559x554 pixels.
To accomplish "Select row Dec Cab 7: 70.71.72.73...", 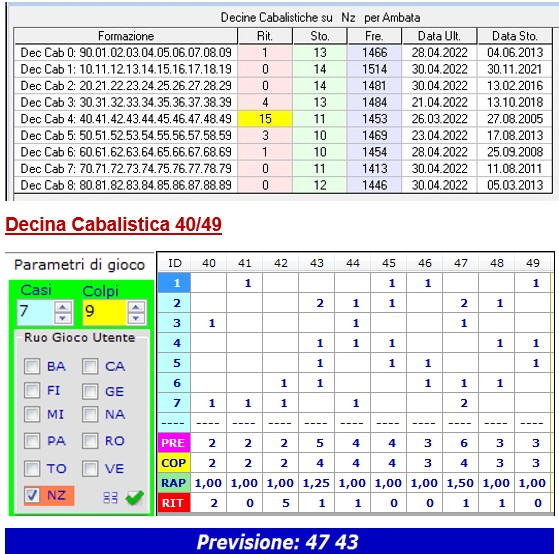I will tap(283, 168).
